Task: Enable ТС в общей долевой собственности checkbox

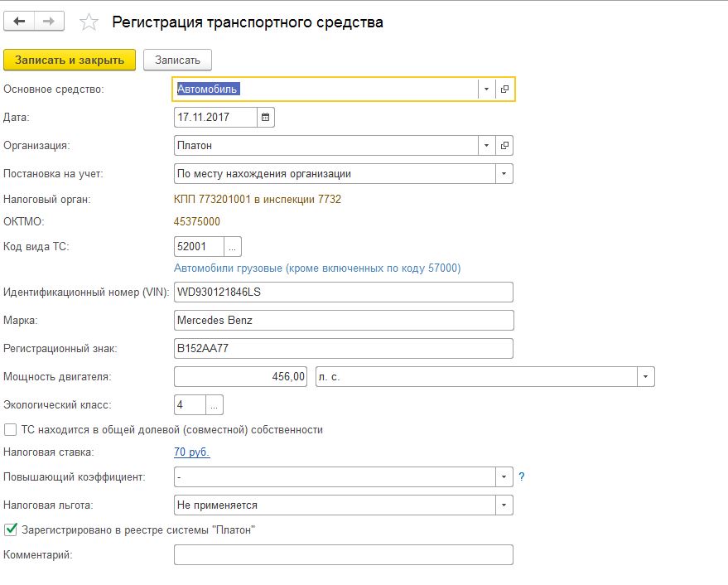Action: (x=10, y=430)
